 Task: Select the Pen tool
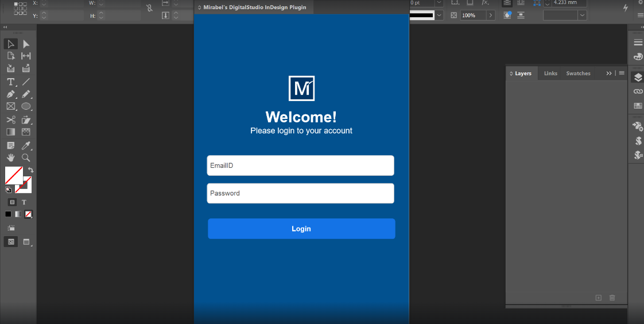coord(11,94)
